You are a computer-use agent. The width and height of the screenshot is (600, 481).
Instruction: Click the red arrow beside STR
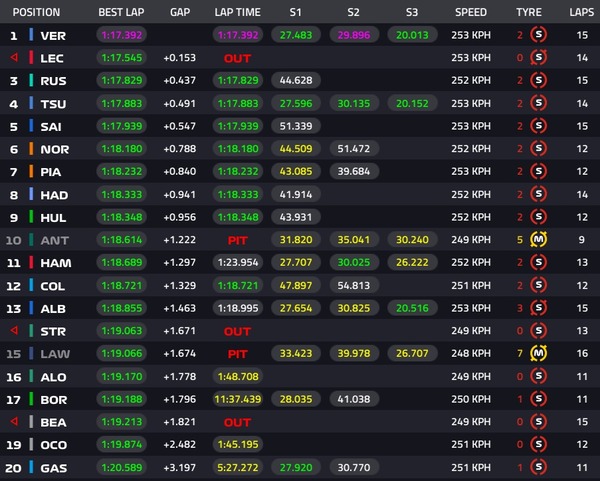[14, 331]
